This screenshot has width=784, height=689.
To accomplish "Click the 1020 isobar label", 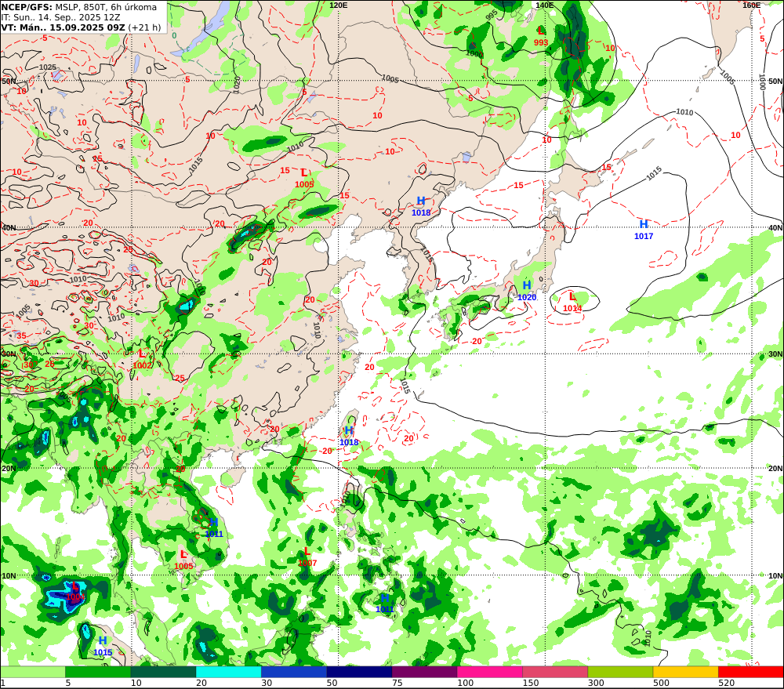I will [x=237, y=84].
